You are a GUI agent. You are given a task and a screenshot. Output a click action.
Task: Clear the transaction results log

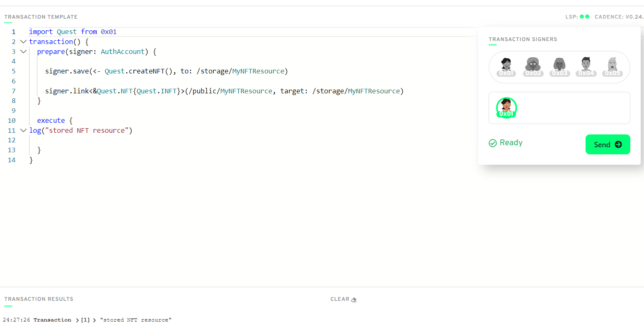click(344, 299)
